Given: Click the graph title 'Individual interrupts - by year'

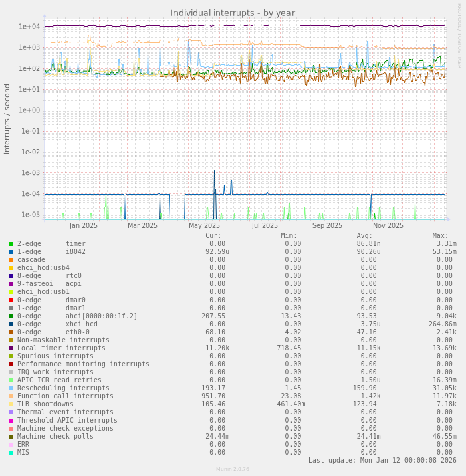Looking at the screenshot, I should point(232,13).
